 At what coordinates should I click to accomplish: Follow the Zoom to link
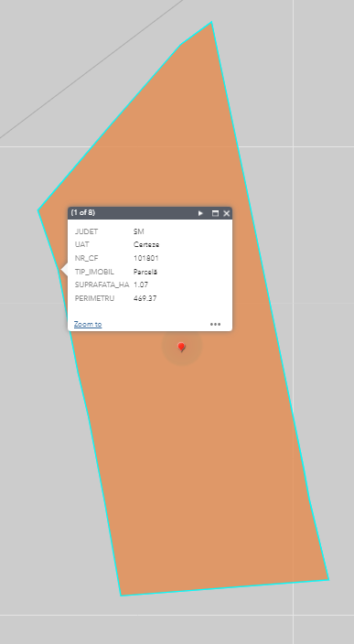click(x=88, y=324)
